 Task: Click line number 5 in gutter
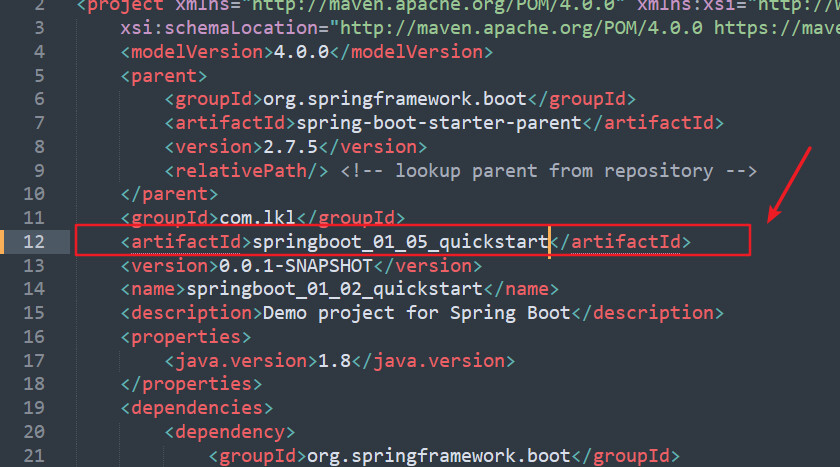[39, 76]
